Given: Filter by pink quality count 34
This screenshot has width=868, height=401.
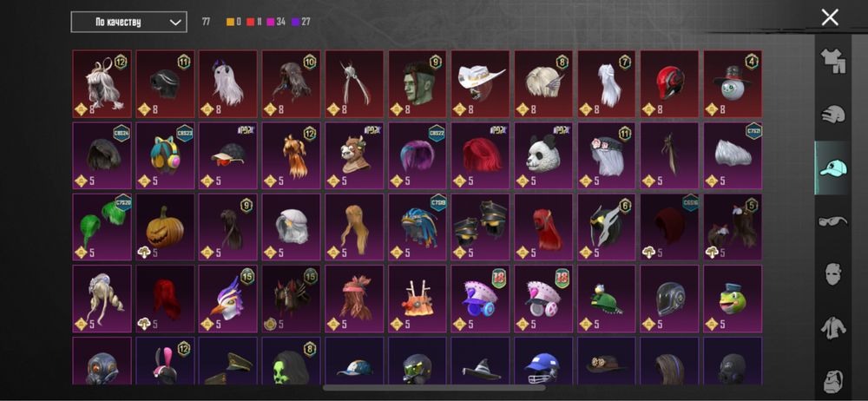Looking at the screenshot, I should click(x=276, y=23).
